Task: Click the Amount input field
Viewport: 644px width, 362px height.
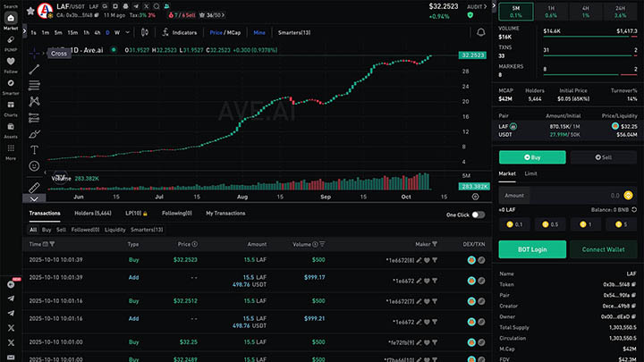Action: pos(555,195)
